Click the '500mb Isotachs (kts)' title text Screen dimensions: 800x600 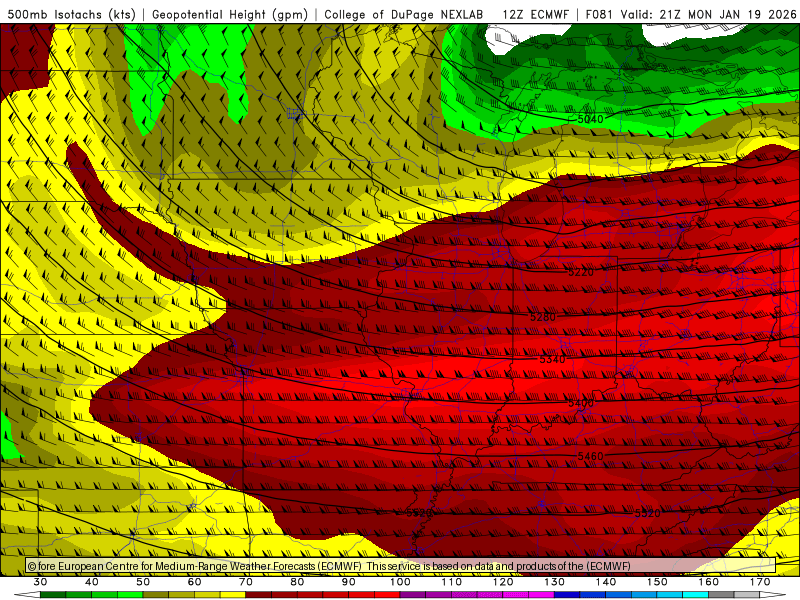click(x=72, y=14)
